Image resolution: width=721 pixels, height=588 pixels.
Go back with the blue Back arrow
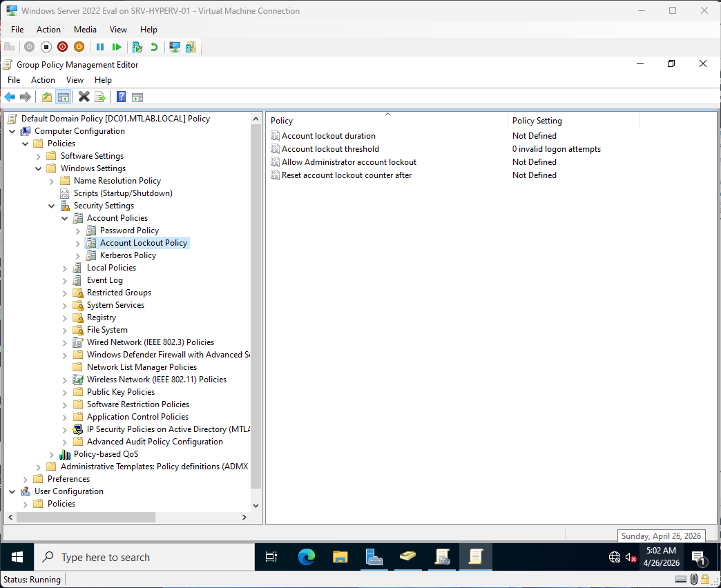10,97
